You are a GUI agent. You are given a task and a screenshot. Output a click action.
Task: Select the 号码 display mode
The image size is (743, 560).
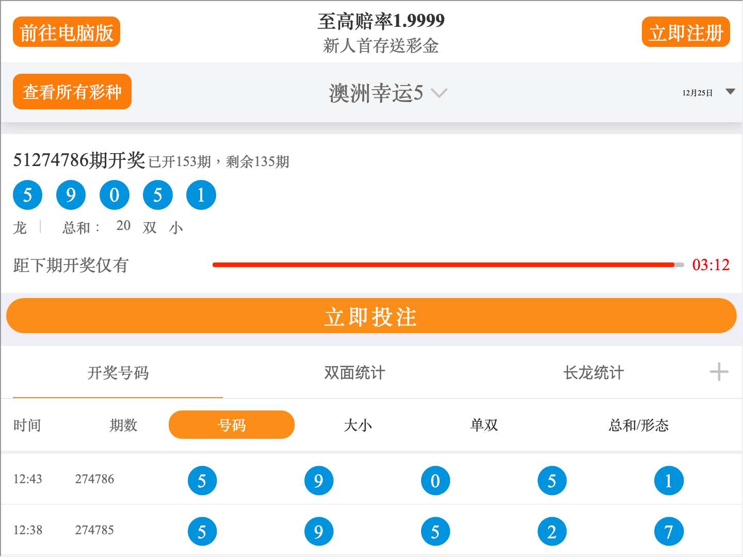pos(231,424)
